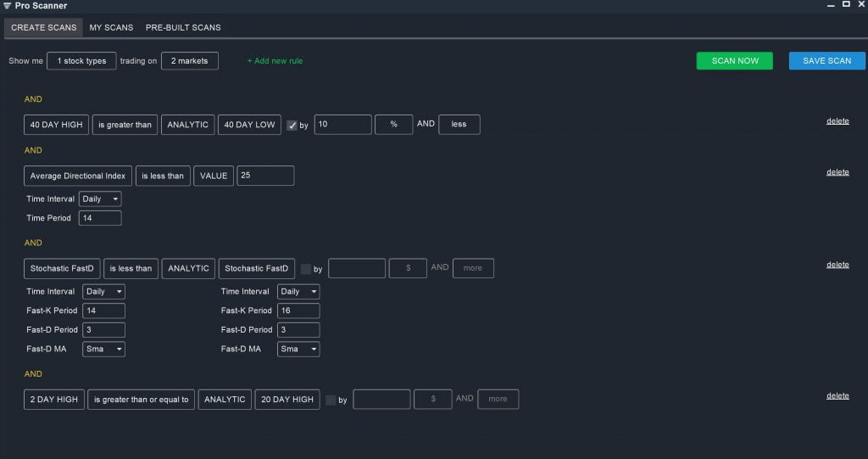Screen dimensions: 868x459
Task: Switch to the CREATE SCANS tab
Action: 44,27
